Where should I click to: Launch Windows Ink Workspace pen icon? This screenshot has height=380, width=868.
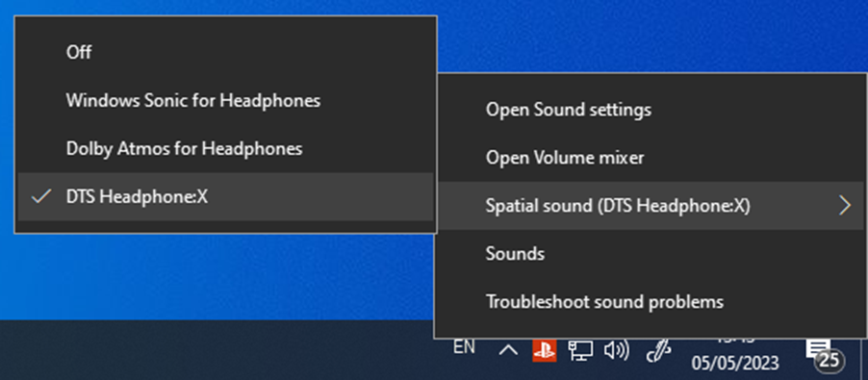659,351
